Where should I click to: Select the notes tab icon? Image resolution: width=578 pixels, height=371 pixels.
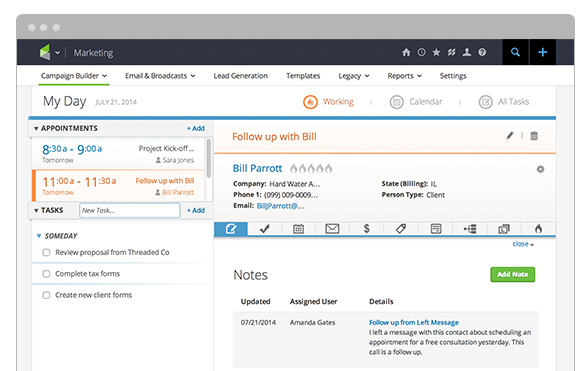point(231,229)
